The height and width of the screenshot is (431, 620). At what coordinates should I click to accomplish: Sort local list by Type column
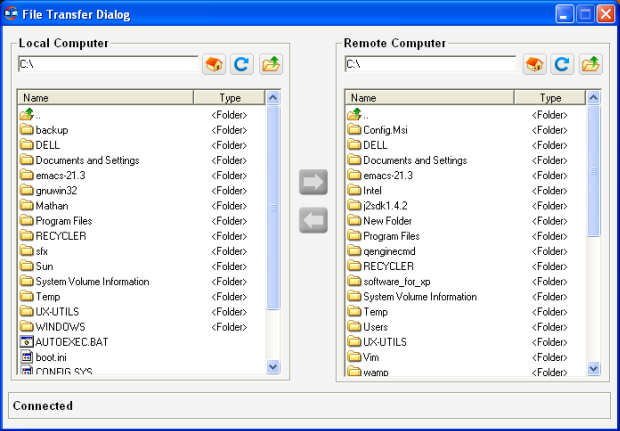click(229, 98)
